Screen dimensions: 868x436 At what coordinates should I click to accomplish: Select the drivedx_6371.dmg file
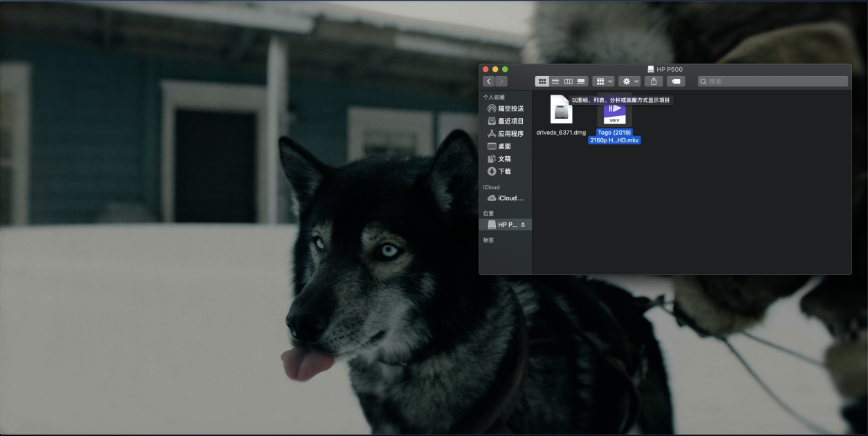pos(561,115)
